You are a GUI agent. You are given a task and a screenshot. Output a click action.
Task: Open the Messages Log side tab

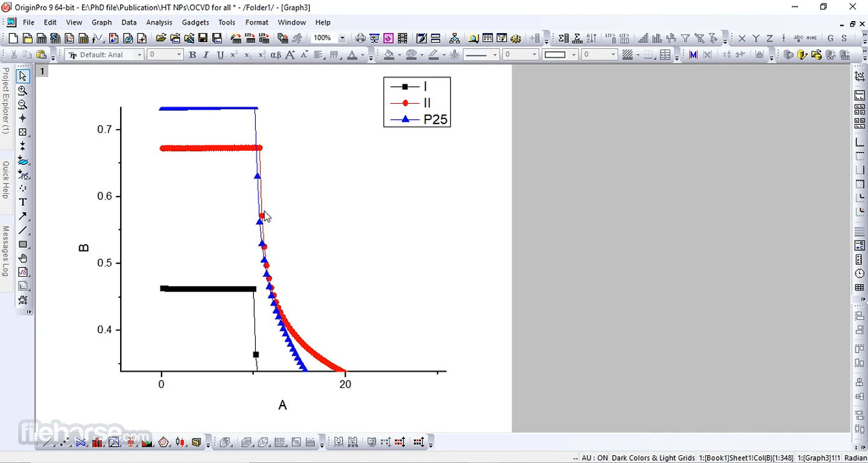point(5,251)
